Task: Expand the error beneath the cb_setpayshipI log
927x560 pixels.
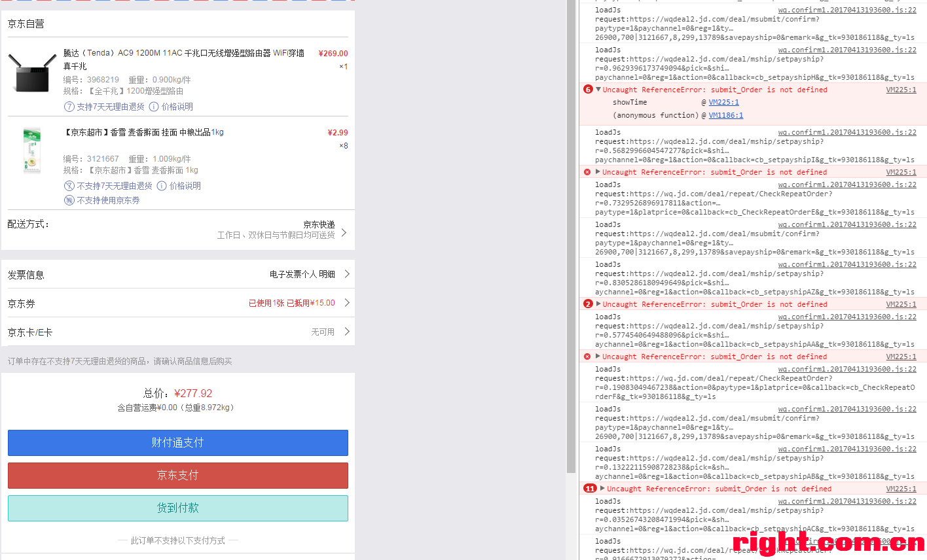Action: pos(598,172)
